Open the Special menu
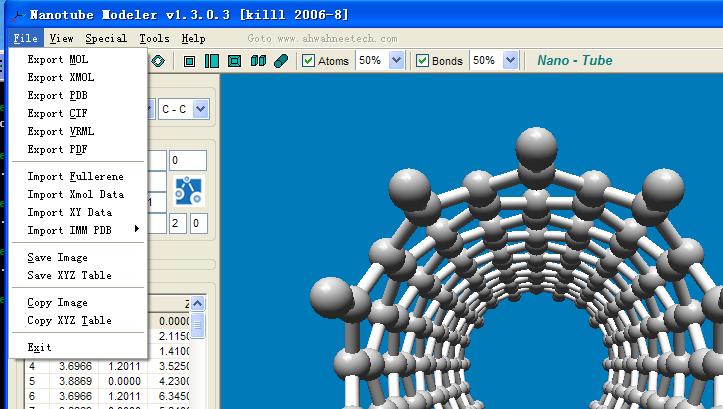723x409 pixels. (106, 38)
